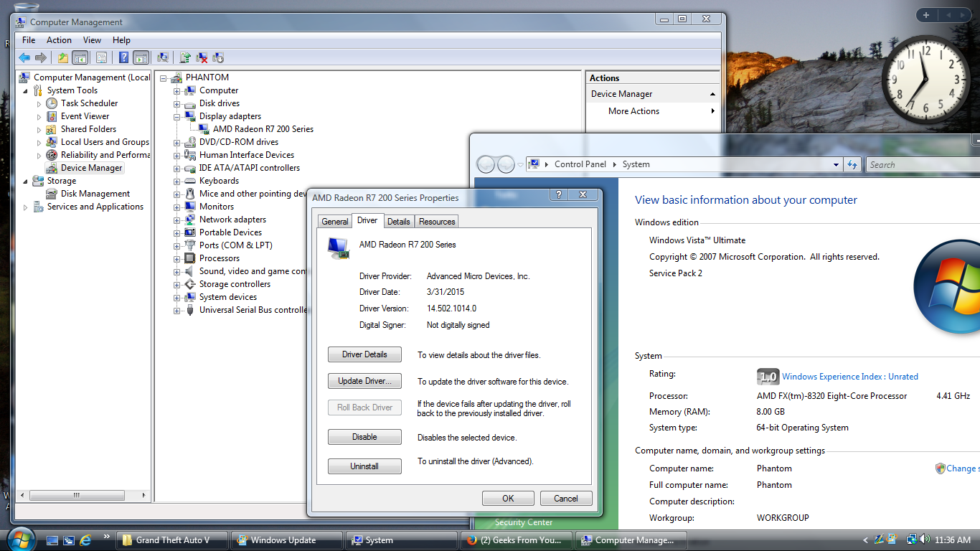
Task: Click the Driver Details button
Action: pyautogui.click(x=364, y=354)
